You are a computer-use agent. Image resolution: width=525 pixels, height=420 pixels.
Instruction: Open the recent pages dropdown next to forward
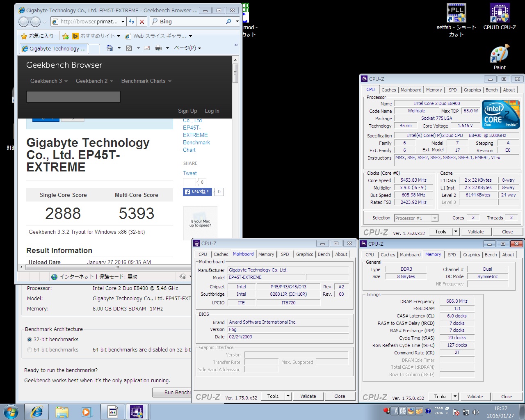point(45,22)
